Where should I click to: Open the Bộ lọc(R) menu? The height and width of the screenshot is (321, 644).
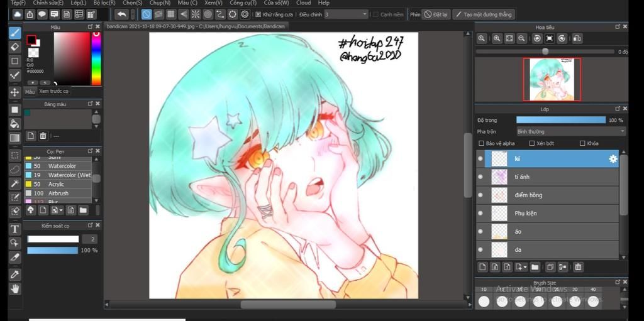coord(104,3)
